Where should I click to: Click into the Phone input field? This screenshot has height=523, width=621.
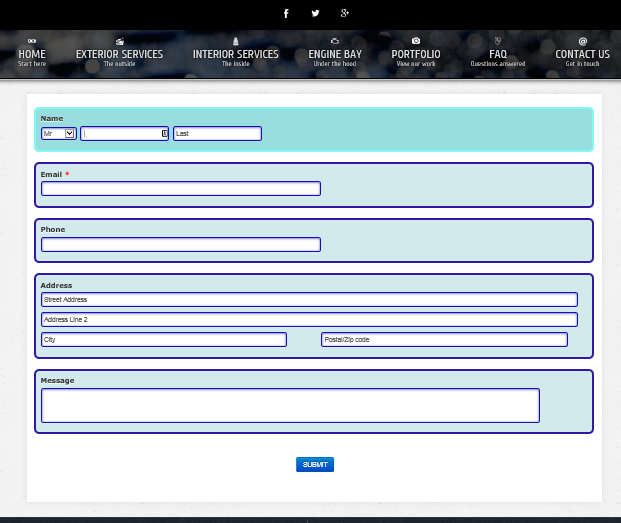click(181, 244)
